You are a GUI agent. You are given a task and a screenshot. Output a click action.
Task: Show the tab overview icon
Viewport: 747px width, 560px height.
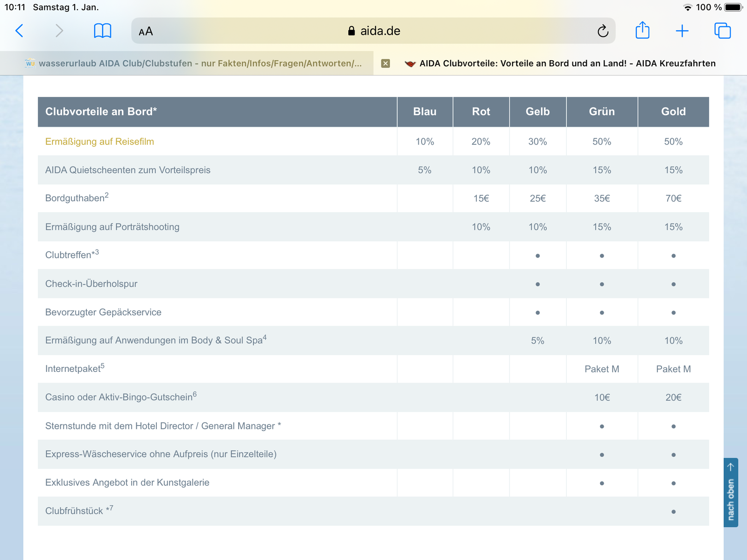pos(722,31)
